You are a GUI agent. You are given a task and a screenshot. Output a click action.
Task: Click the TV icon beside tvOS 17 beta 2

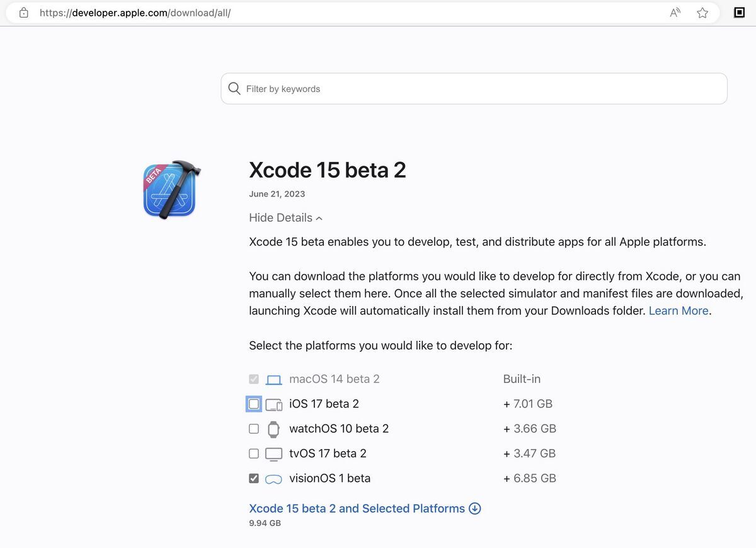273,453
